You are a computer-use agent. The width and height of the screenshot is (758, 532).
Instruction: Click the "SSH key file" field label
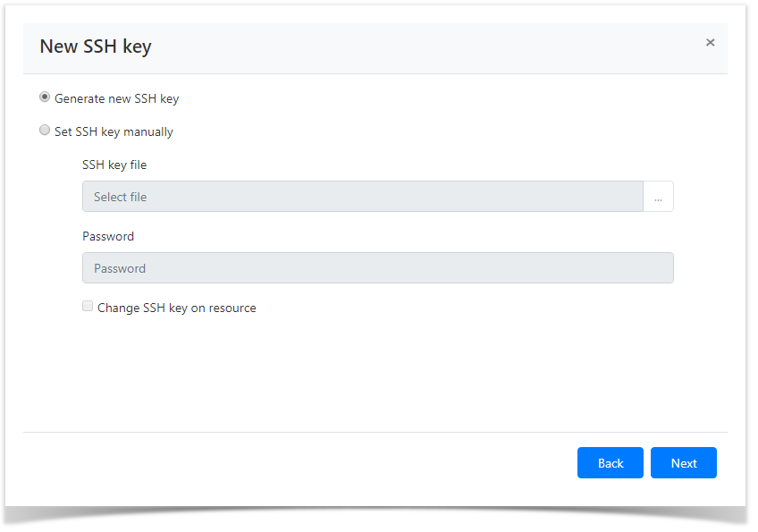pyautogui.click(x=114, y=165)
